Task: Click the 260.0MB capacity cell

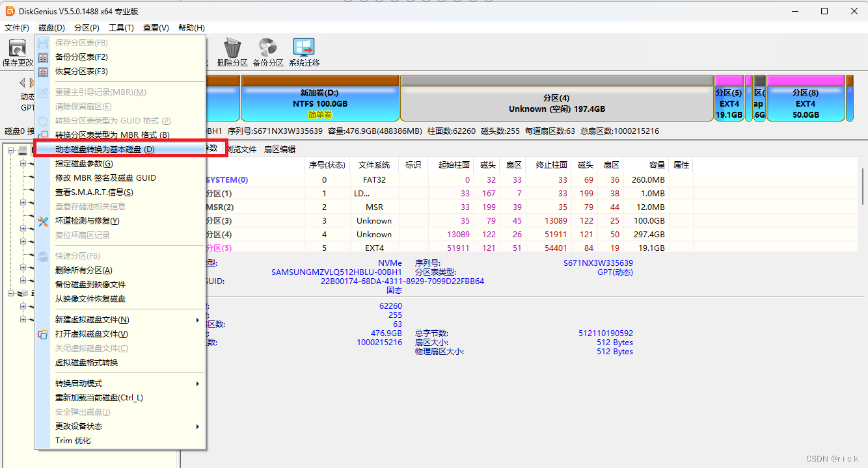Action: [648, 180]
